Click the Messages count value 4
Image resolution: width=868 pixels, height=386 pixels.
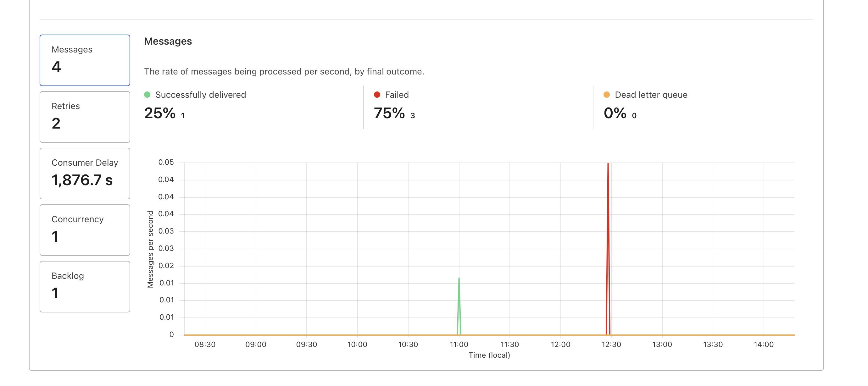pos(57,67)
